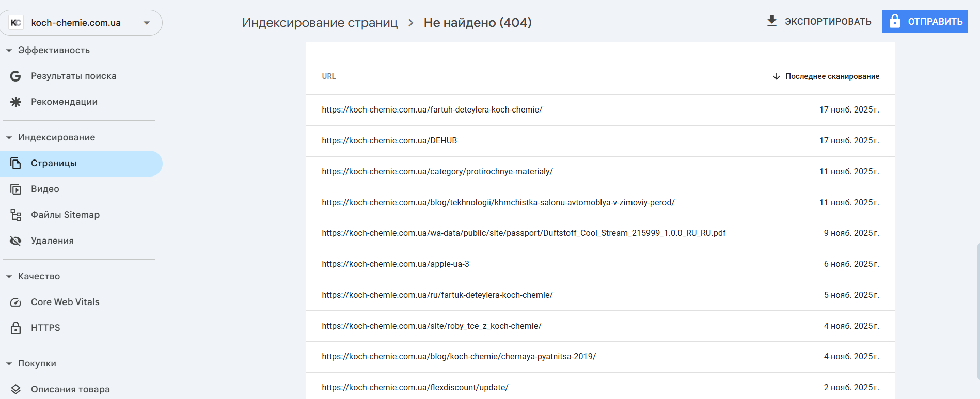This screenshot has height=399, width=980.
Task: Select the ru/fartuk-deteylera-koch-chemie URL row
Action: click(x=600, y=295)
